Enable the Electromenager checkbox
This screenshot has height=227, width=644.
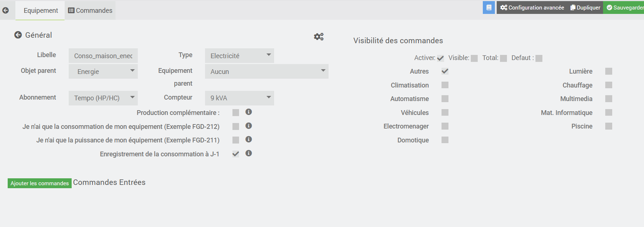(445, 126)
